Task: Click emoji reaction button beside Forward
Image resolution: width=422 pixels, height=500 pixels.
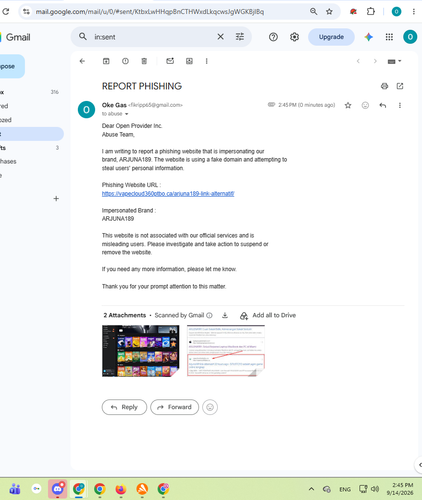Action: [x=210, y=407]
